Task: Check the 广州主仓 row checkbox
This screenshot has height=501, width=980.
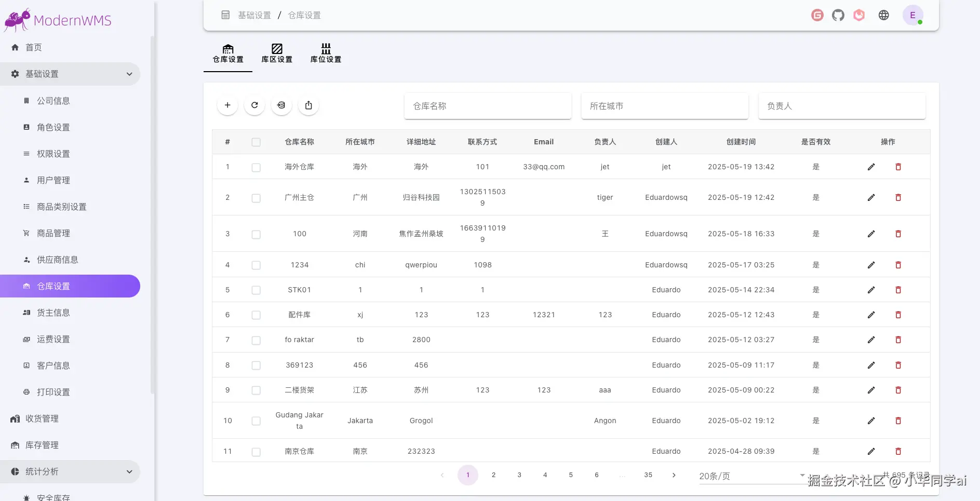Action: click(x=256, y=198)
